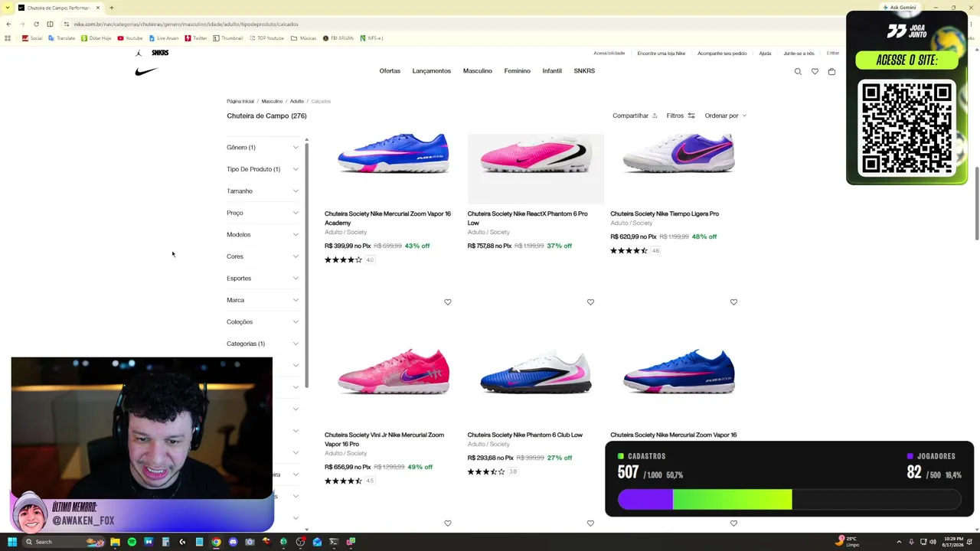Click the Nike swoosh logo

(x=146, y=71)
